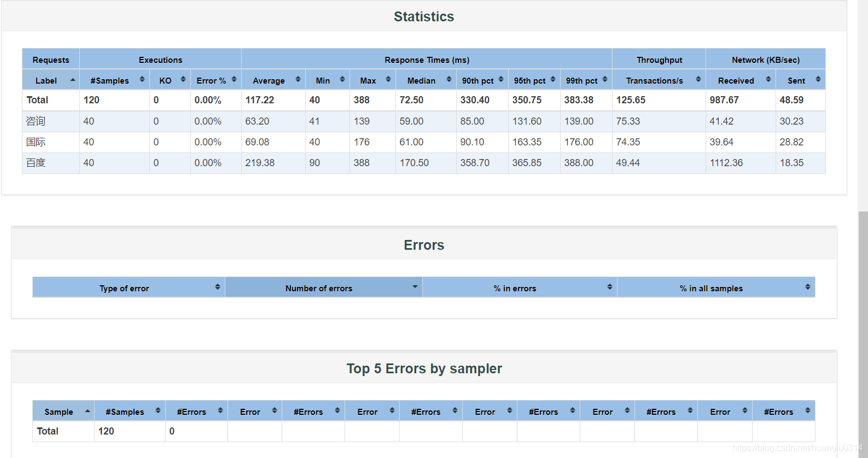Screen dimensions: 868x458
Task: Click the Top 5 Errors by sampler title
Action: point(424,369)
